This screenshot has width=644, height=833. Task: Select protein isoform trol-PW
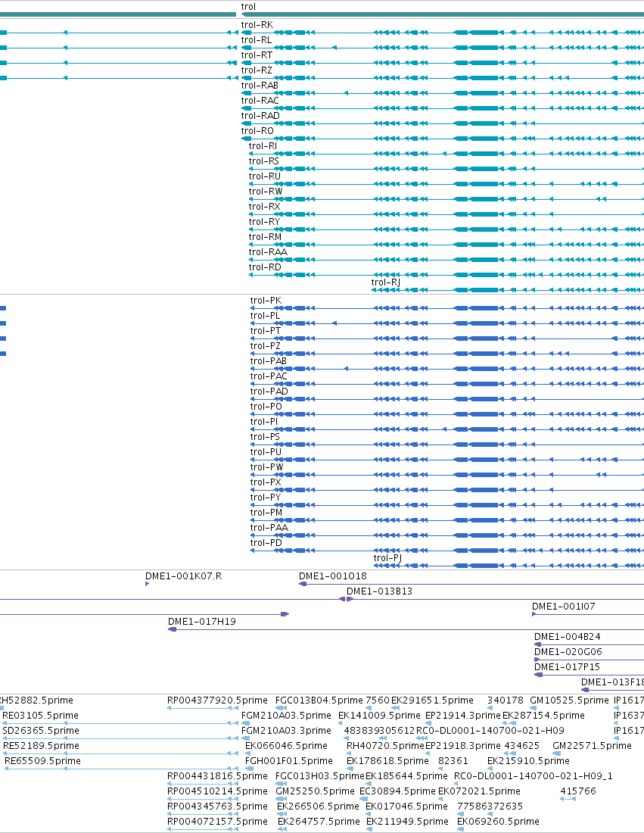coord(266,467)
